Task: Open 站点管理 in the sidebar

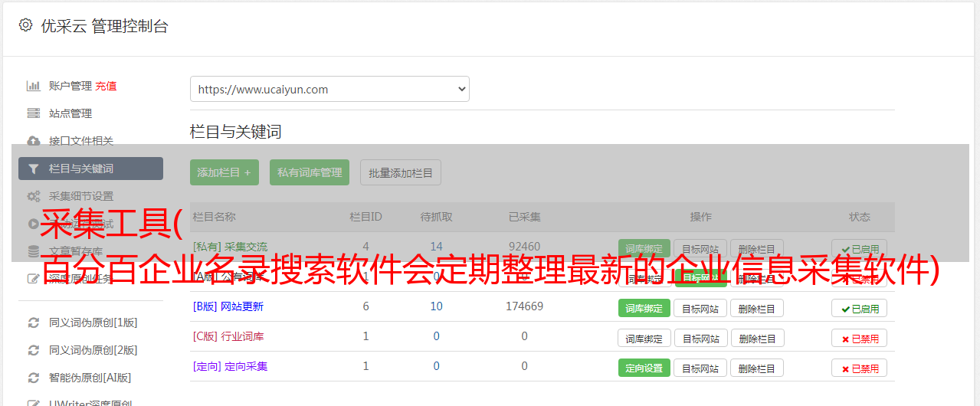Action: tap(70, 113)
